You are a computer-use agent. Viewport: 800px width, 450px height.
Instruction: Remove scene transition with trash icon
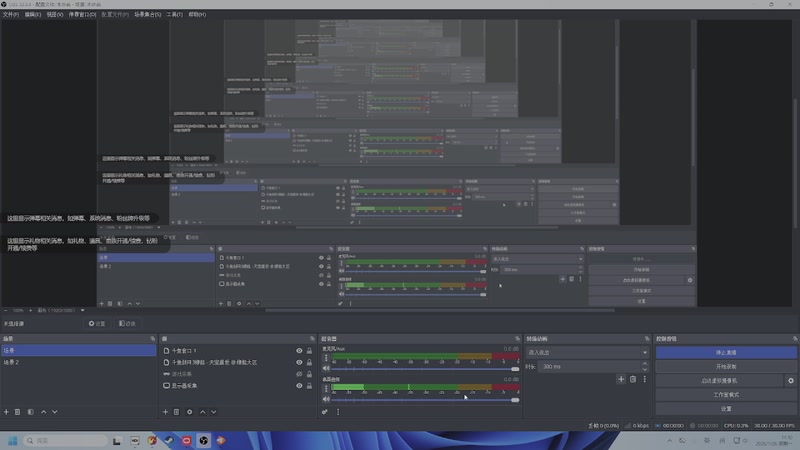click(x=633, y=379)
